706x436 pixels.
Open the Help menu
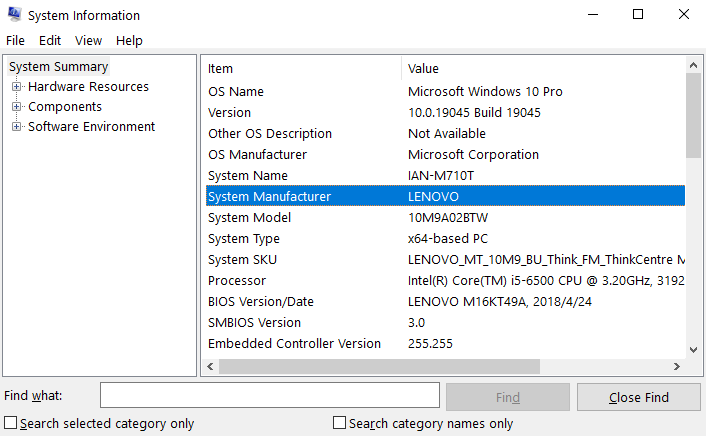(x=129, y=41)
